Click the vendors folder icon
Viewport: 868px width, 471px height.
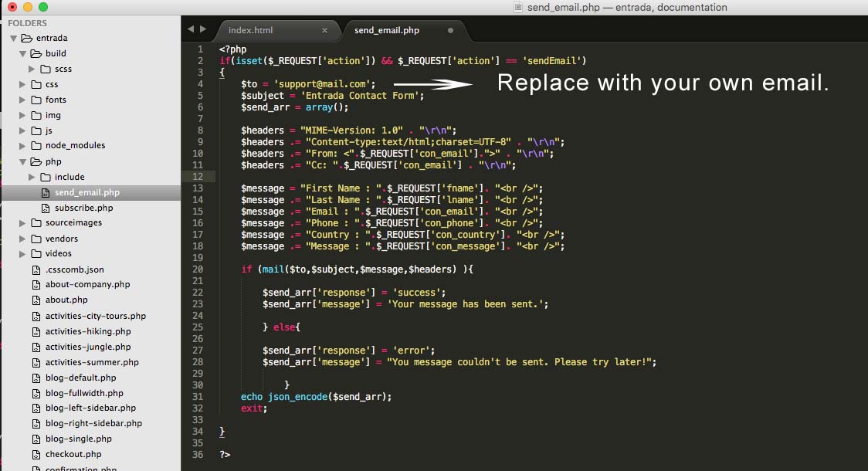(36, 239)
